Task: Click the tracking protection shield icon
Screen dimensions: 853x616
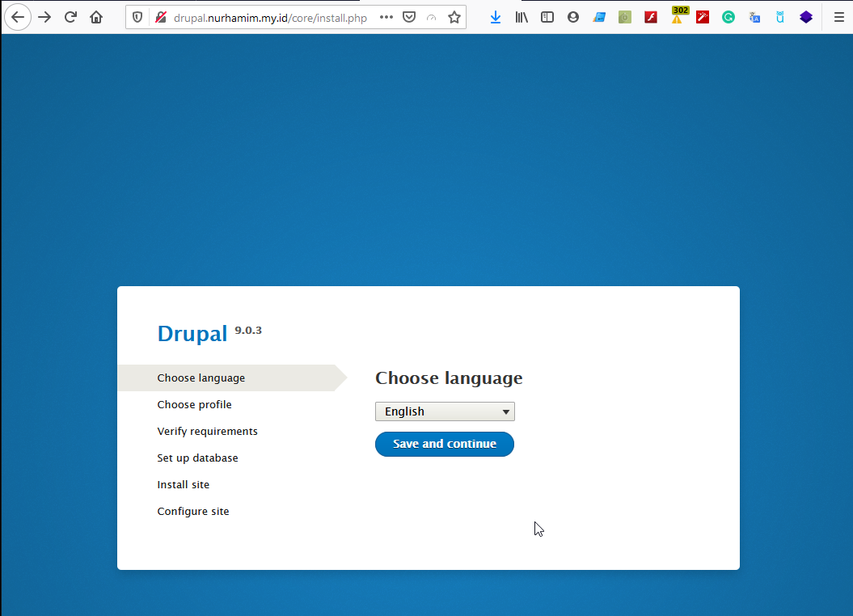Action: 137,17
